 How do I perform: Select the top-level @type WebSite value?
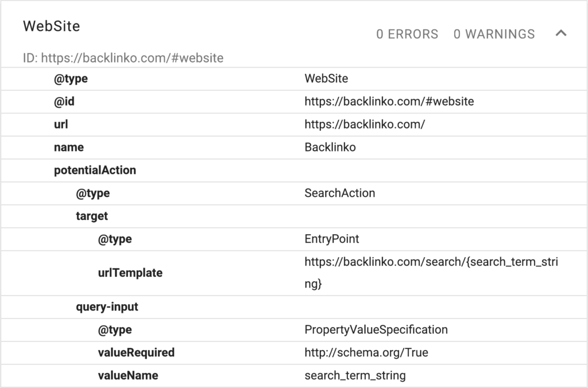(x=326, y=79)
